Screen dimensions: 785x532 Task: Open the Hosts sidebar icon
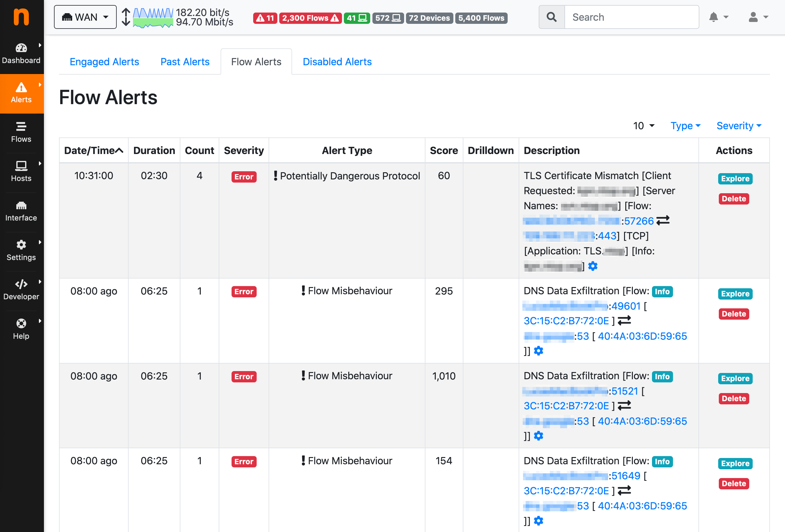tap(21, 166)
